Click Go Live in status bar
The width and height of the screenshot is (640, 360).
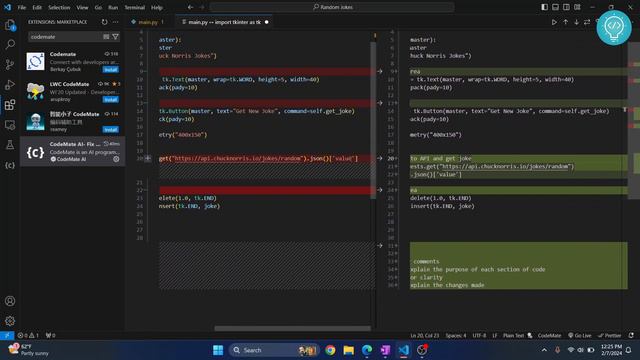[580, 336]
